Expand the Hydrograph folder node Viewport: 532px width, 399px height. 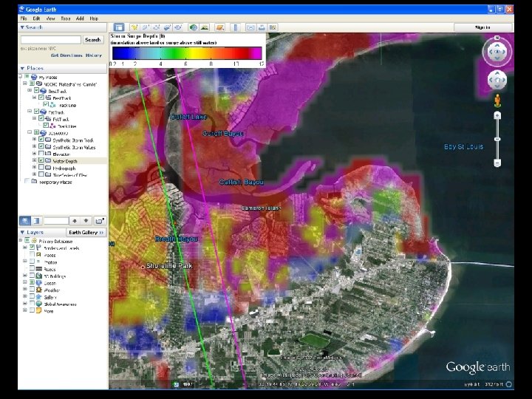coord(34,167)
